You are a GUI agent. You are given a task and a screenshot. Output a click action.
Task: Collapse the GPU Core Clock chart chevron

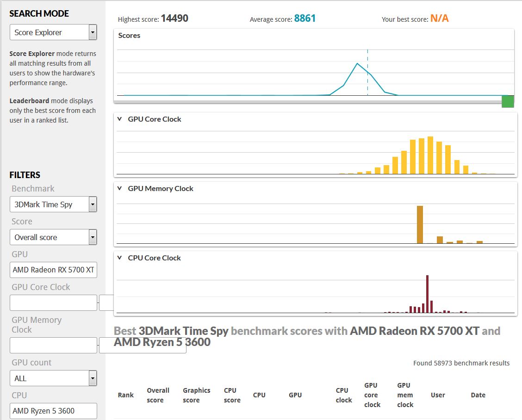point(119,119)
